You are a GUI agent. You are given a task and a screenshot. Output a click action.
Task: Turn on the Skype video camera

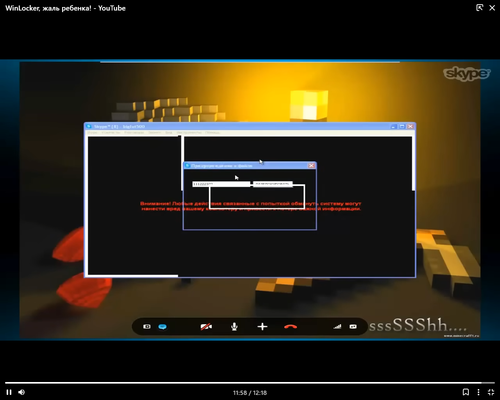click(206, 327)
